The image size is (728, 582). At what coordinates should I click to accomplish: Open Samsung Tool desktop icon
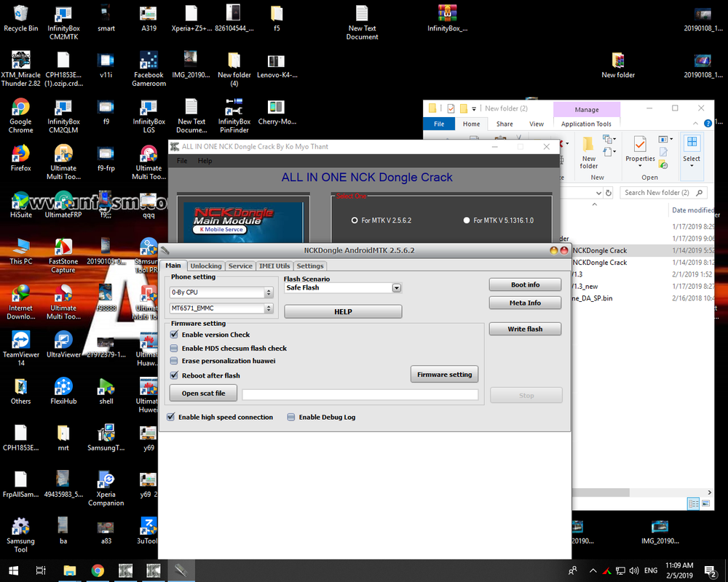[21, 535]
